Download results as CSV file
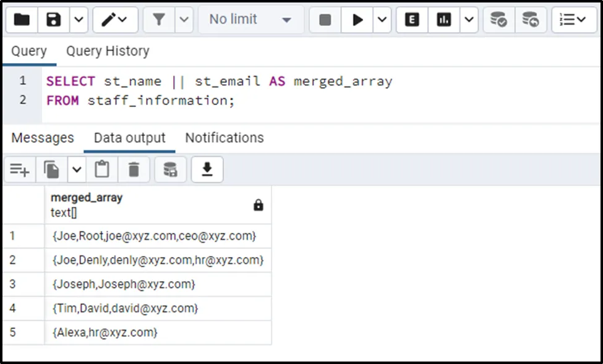This screenshot has width=603, height=364. tap(207, 169)
